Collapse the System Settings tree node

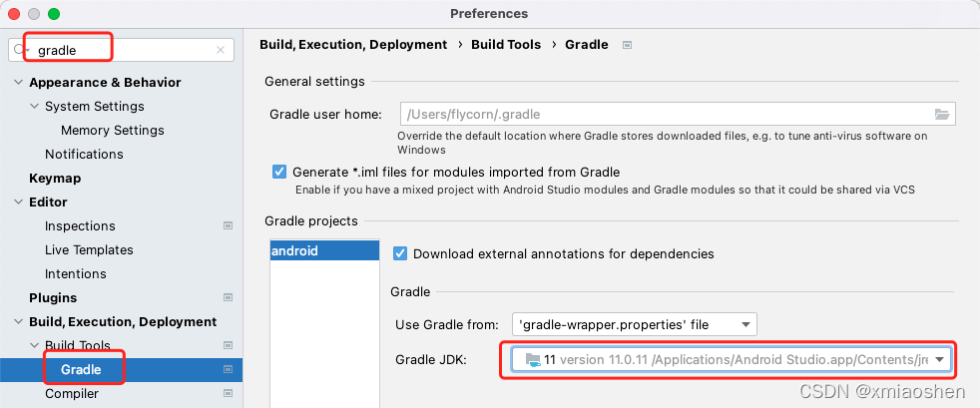(x=34, y=106)
